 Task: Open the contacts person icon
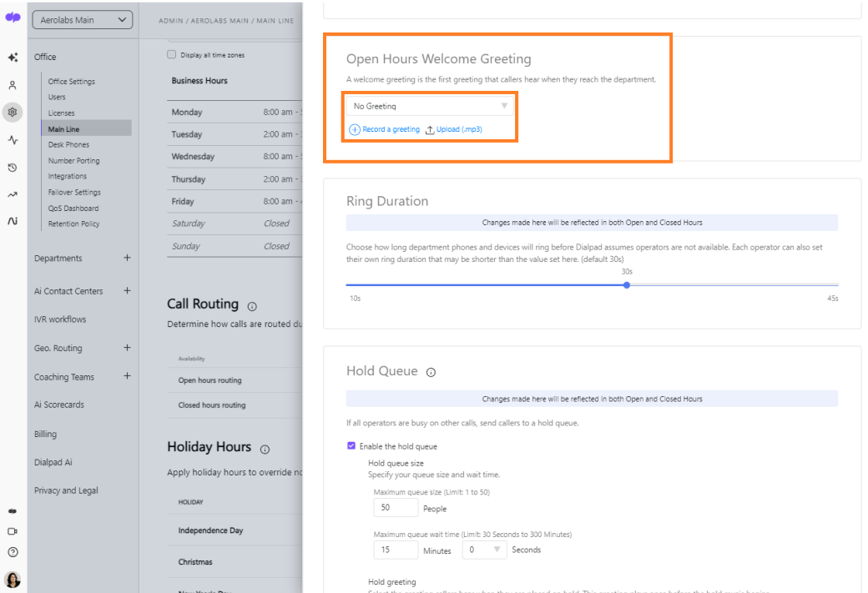coord(13,85)
